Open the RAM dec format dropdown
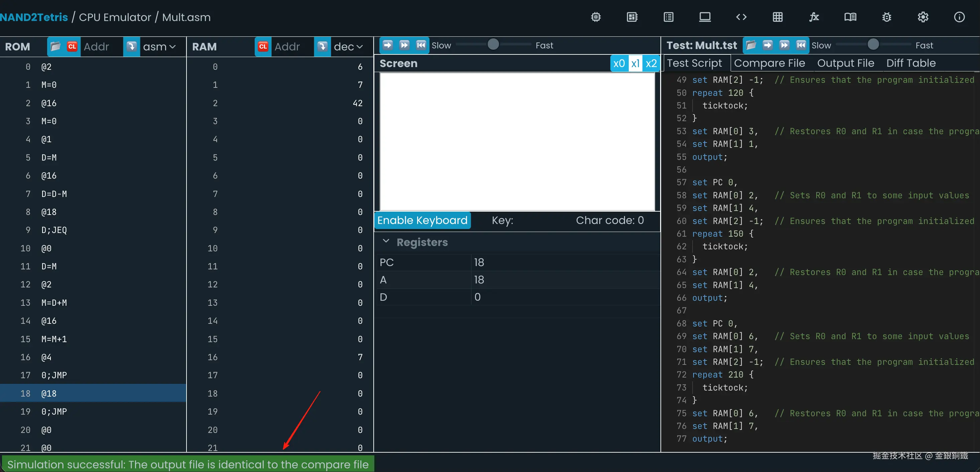Viewport: 980px width, 472px height. coord(348,46)
